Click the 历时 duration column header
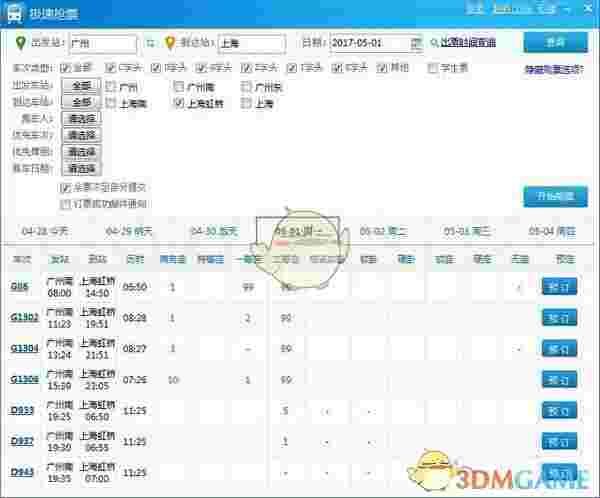The image size is (600, 498). point(135,260)
